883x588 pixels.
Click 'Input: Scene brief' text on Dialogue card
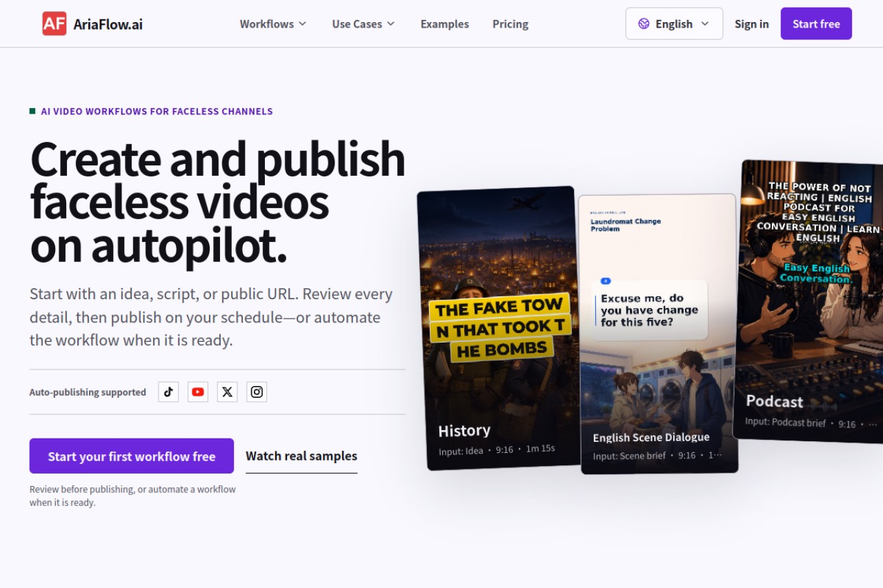[629, 456]
